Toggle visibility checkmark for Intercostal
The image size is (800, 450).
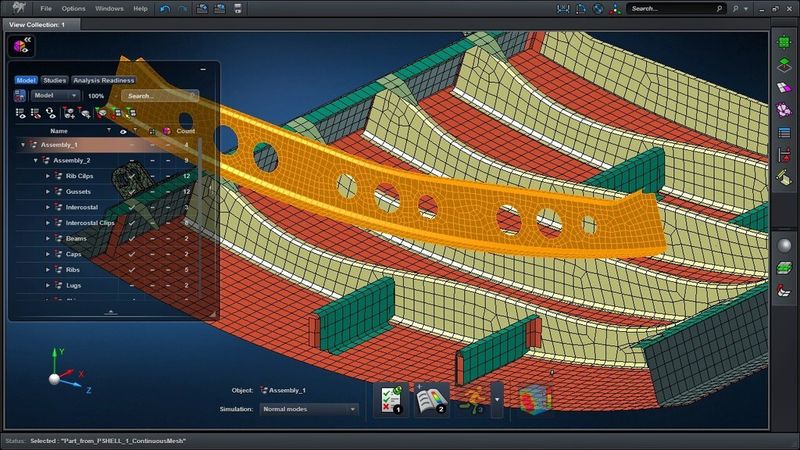tap(132, 208)
